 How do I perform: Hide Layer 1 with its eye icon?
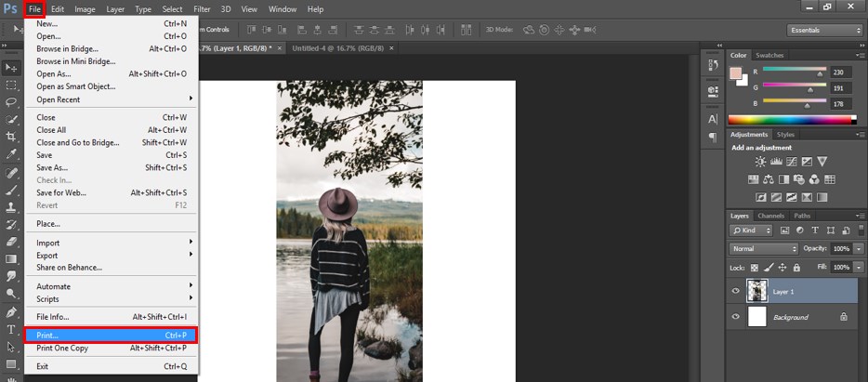736,291
